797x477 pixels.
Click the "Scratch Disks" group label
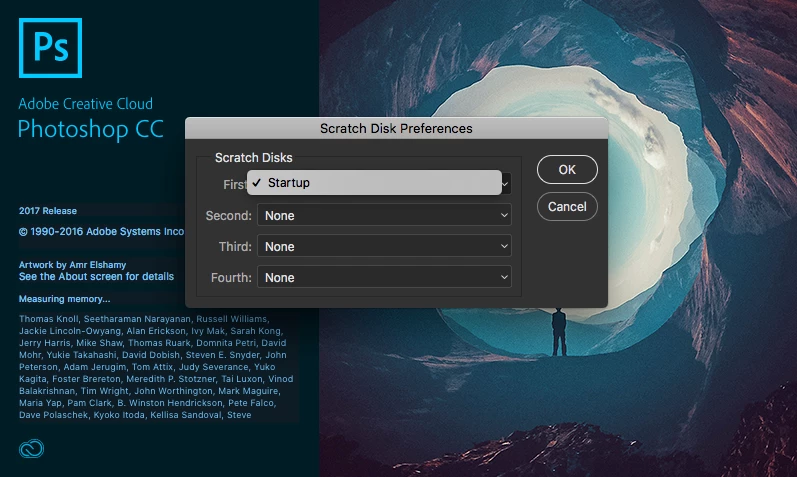coord(254,158)
